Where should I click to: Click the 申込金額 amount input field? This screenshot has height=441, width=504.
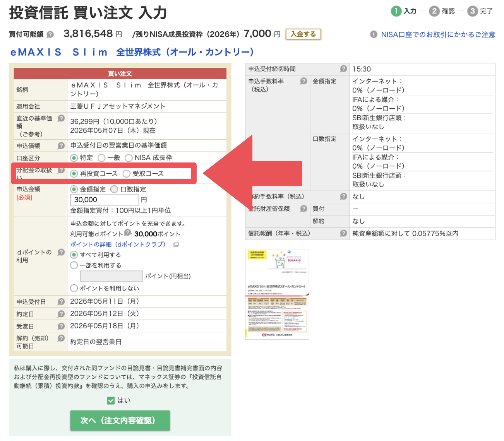[x=104, y=200]
